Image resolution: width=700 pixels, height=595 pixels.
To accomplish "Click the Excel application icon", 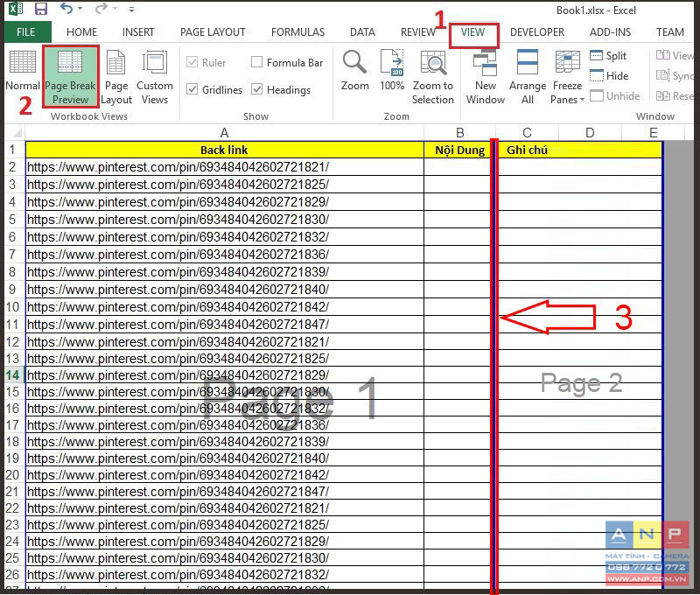I will pos(16,9).
